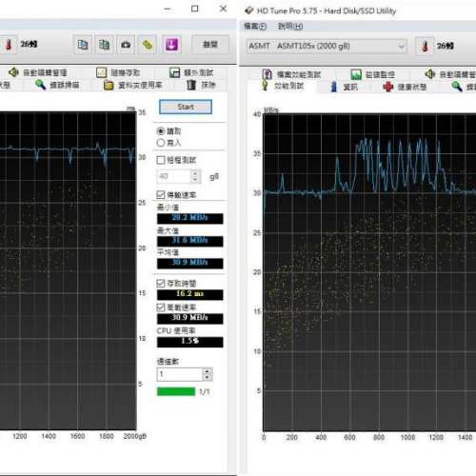This screenshot has height=476, width=476.
Task: Click the thermometer icon in the HD Tune Pro 5.75 window
Action: [425, 47]
